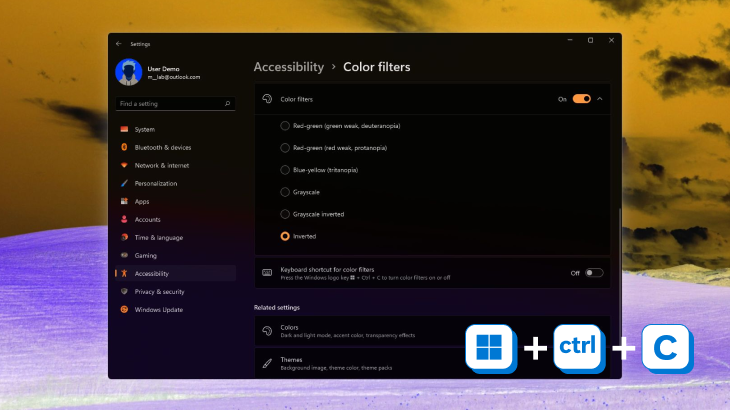Select Blue-yellow tritanopia filter

285,170
